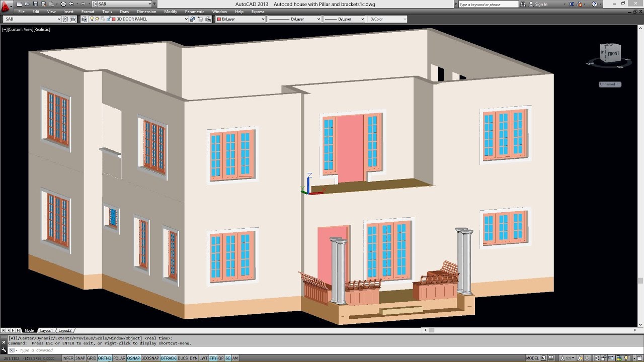Click the keyword search box
644x362 pixels.
[488, 4]
